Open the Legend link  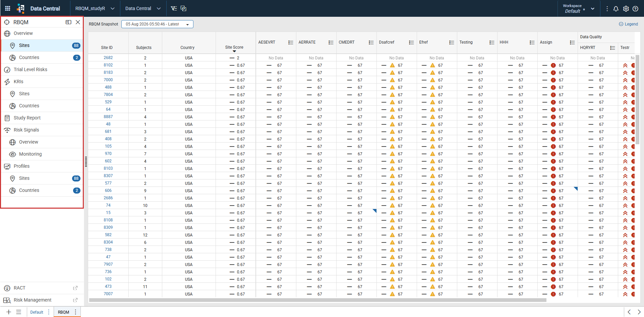[x=628, y=24]
